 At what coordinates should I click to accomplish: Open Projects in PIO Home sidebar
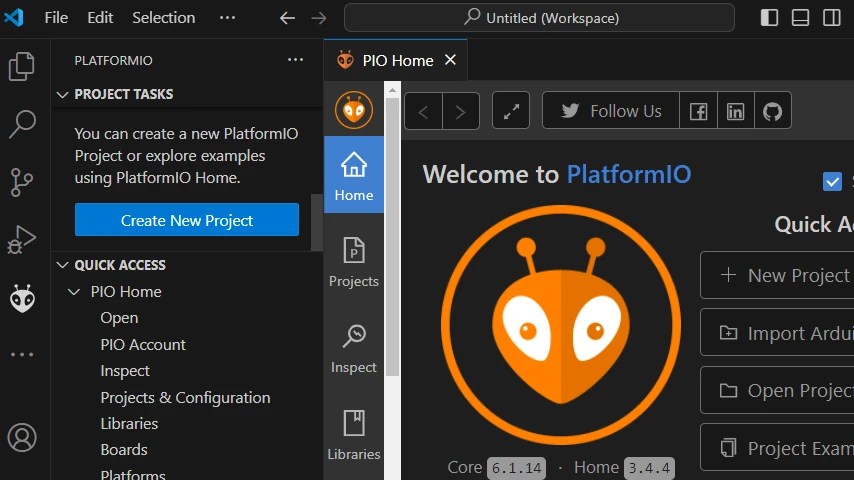click(354, 262)
